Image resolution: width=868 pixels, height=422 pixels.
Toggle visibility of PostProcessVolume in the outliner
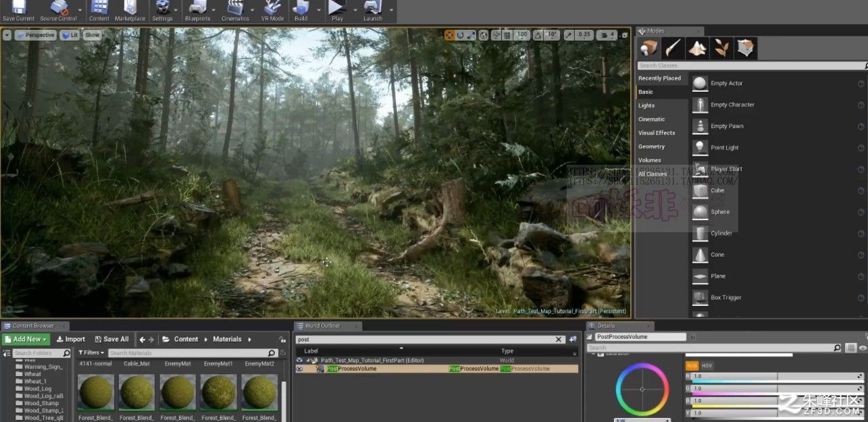click(x=299, y=369)
